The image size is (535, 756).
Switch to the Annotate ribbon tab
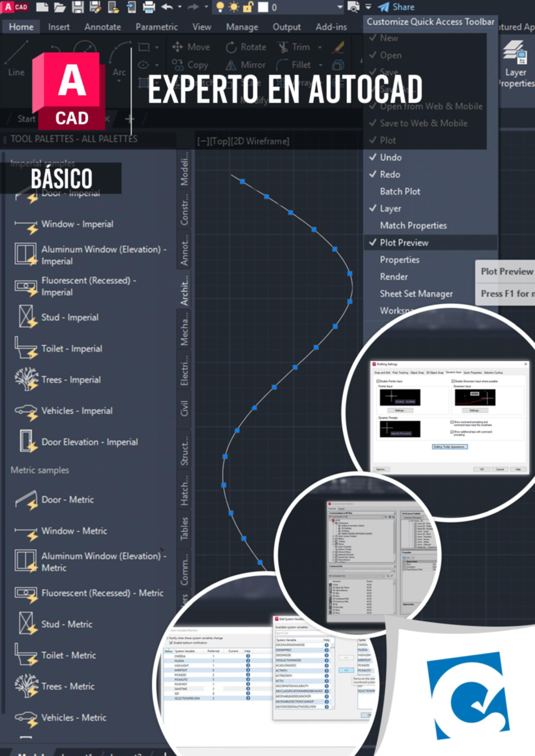coord(103,27)
